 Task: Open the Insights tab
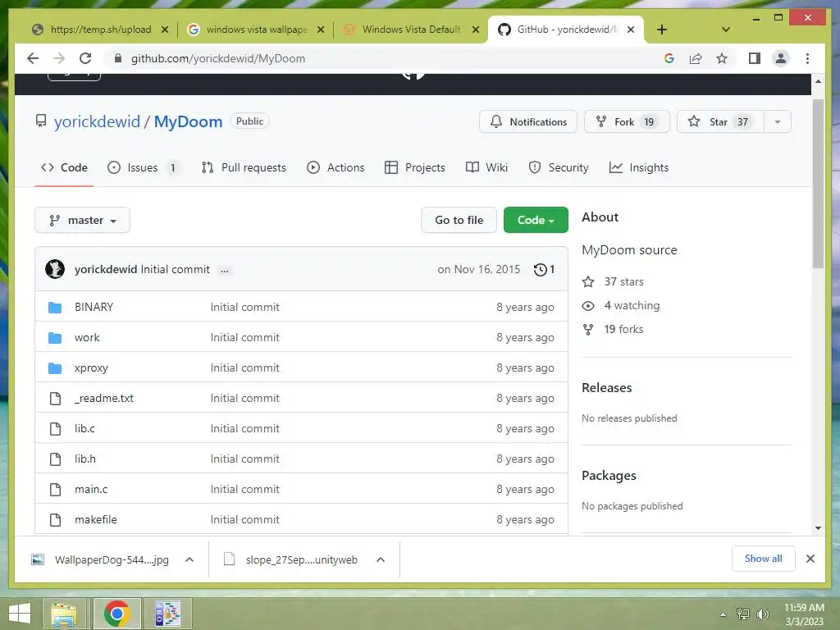(x=638, y=167)
